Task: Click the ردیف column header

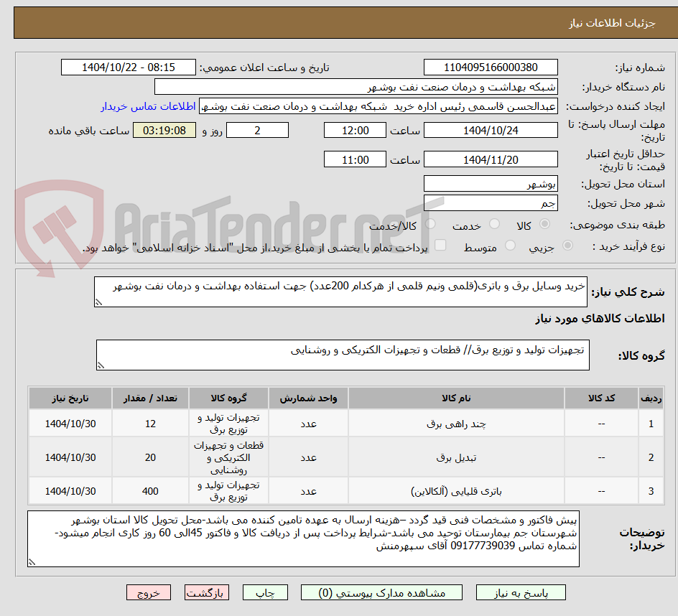Action: pyautogui.click(x=651, y=398)
